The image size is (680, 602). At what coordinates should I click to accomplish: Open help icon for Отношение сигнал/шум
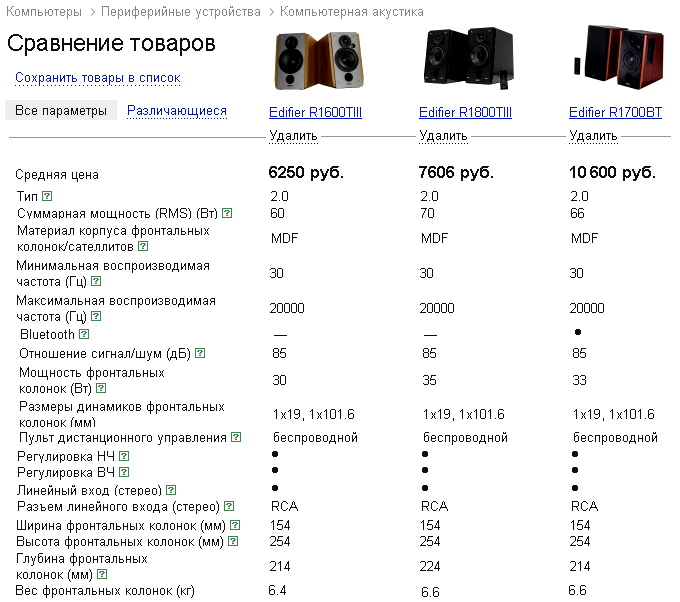tap(201, 353)
